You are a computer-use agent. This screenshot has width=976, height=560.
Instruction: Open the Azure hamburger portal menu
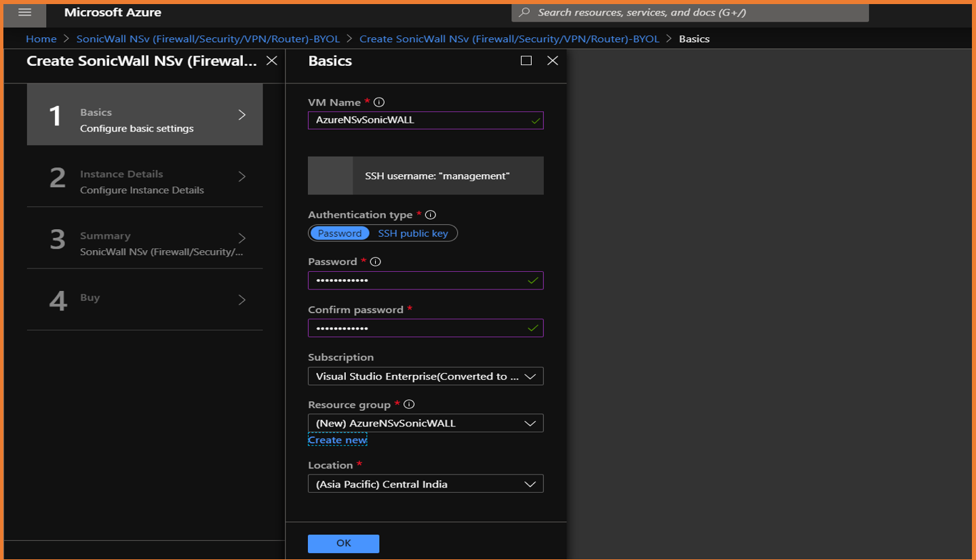tap(25, 13)
